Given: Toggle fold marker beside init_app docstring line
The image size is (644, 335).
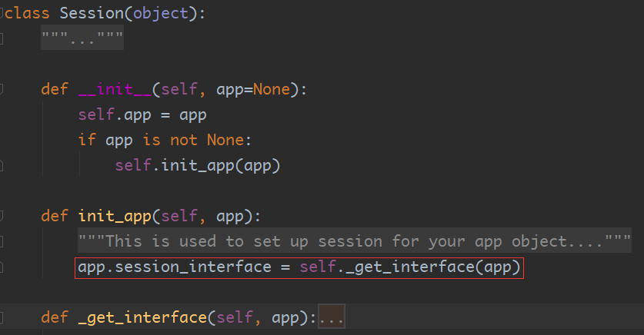Looking at the screenshot, I should coord(2,241).
